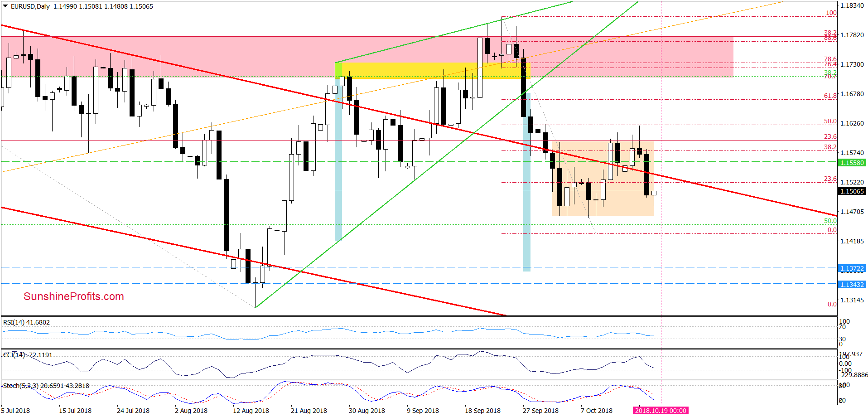Click the 1.16780 price axis value
The width and height of the screenshot is (868, 417).
852,94
